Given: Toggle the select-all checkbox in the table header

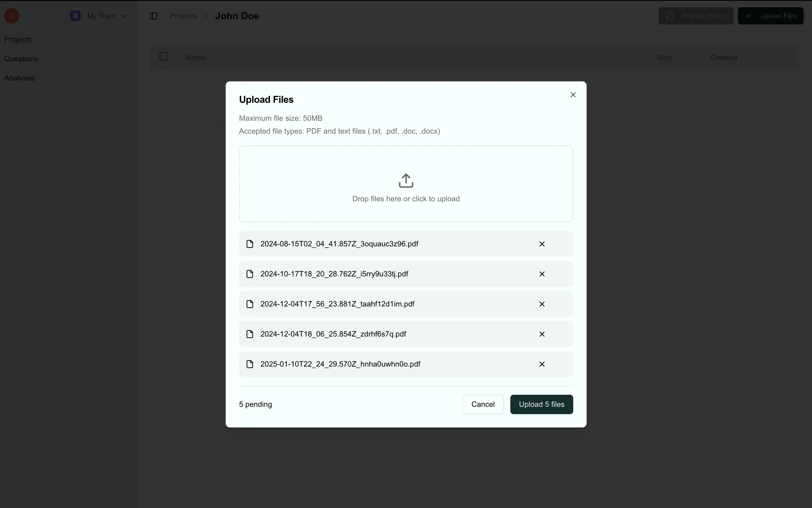Looking at the screenshot, I should [x=164, y=56].
